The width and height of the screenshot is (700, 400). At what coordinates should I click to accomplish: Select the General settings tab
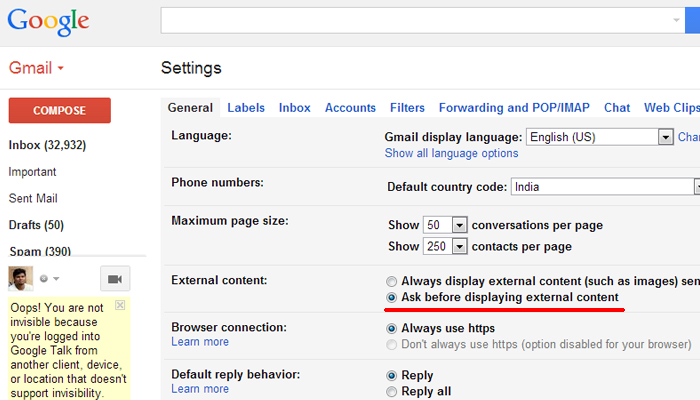190,108
